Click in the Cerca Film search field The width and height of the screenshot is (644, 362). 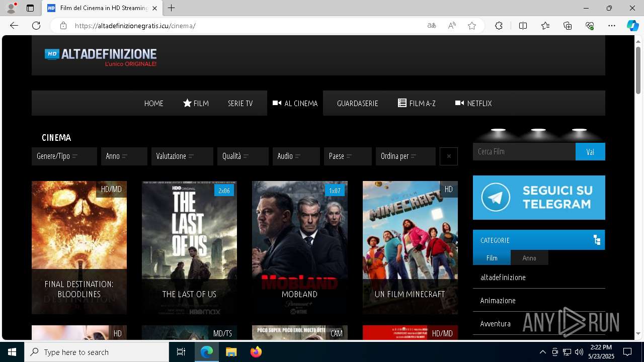click(524, 151)
